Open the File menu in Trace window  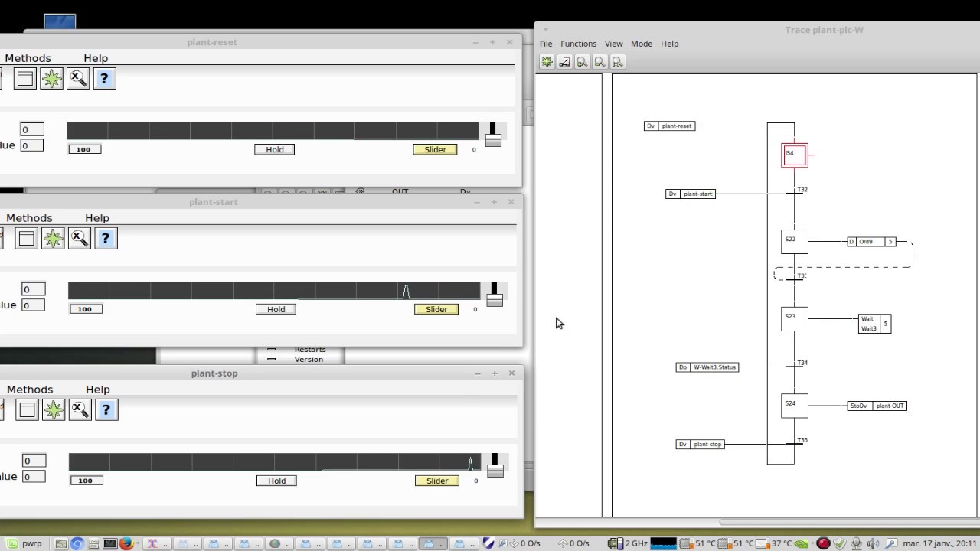pyautogui.click(x=546, y=44)
